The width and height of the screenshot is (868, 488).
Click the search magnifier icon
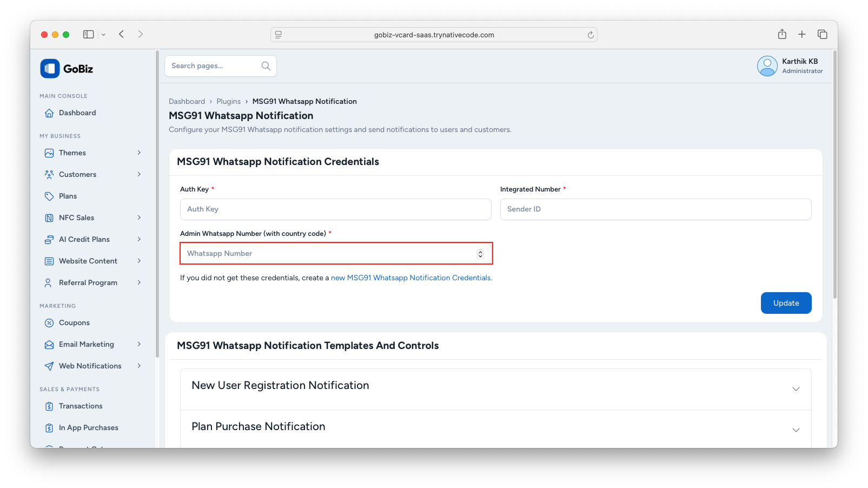pyautogui.click(x=266, y=66)
